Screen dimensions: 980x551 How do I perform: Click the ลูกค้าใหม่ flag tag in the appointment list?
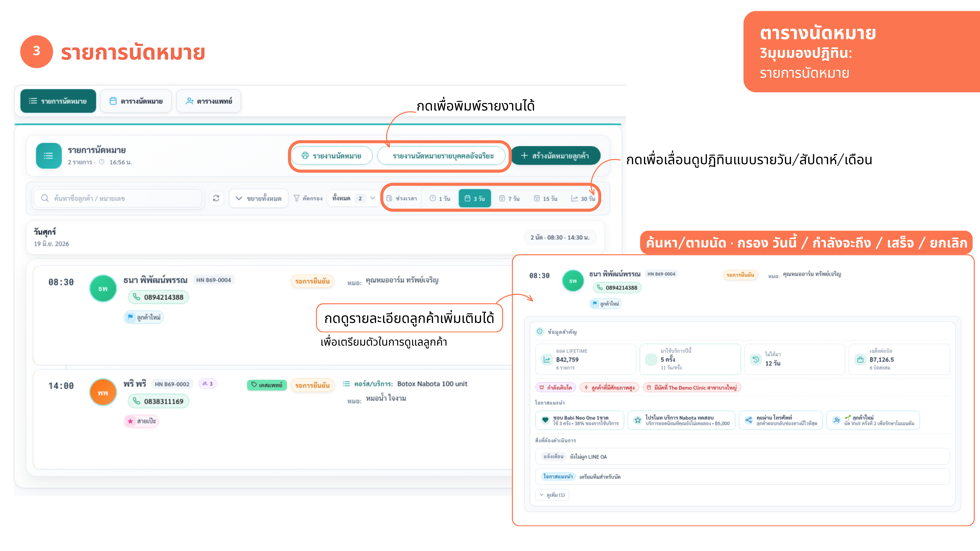[x=144, y=317]
